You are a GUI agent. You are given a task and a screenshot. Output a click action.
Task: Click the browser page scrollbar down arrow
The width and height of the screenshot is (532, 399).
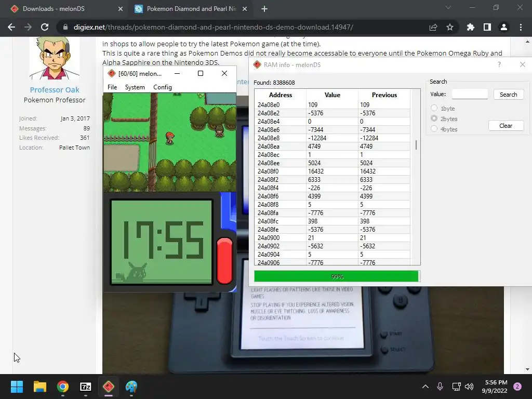[527, 369]
